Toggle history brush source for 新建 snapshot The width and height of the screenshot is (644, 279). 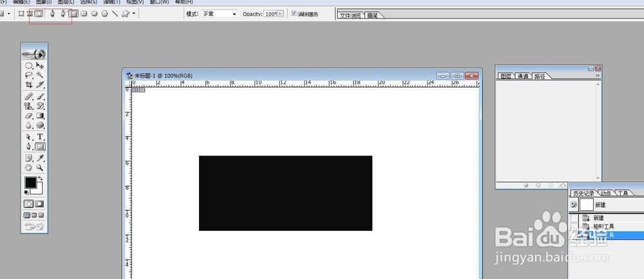[x=574, y=204]
